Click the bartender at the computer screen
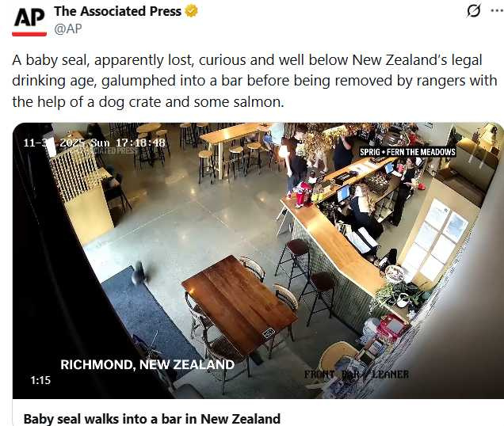504x426 pixels. (x=363, y=209)
